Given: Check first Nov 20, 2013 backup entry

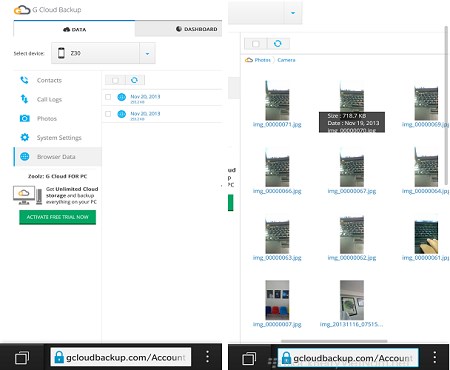Looking at the screenshot, I should (108, 97).
